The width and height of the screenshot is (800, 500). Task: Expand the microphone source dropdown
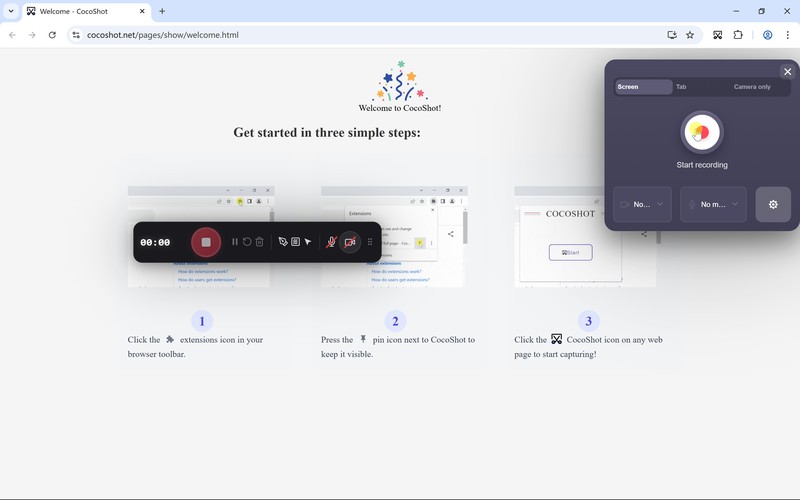click(713, 204)
